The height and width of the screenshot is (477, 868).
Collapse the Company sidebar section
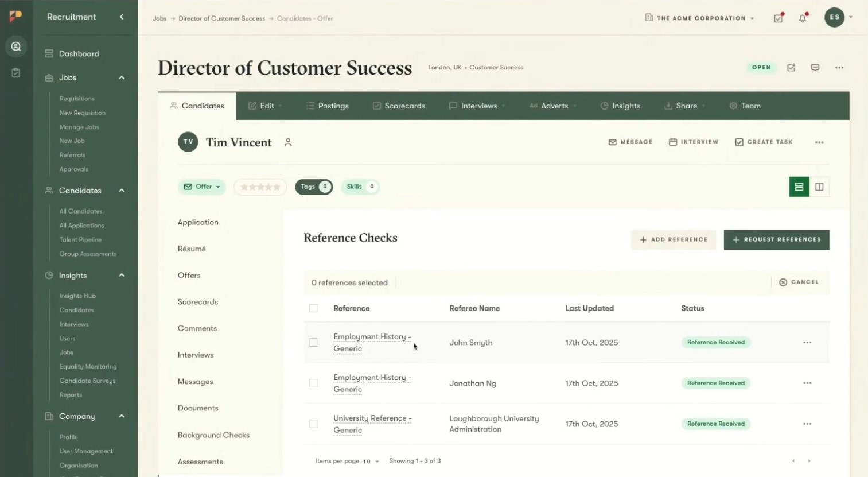click(122, 417)
